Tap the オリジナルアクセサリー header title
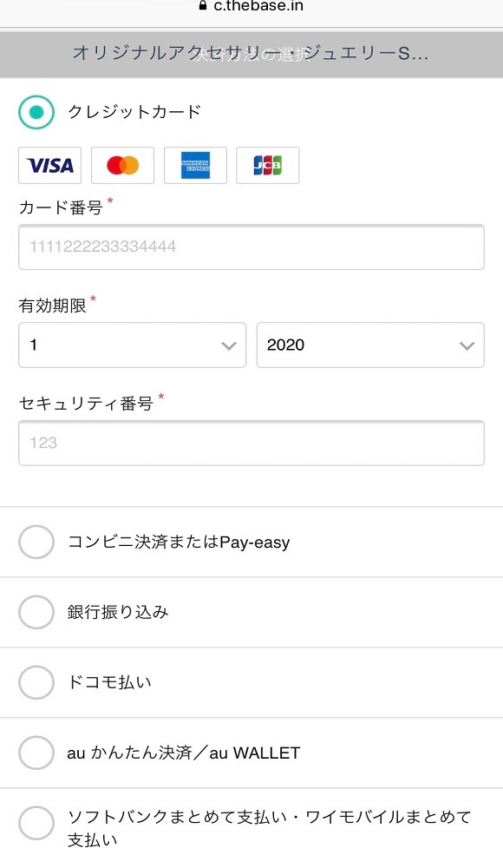This screenshot has height=868, width=503. [x=250, y=53]
